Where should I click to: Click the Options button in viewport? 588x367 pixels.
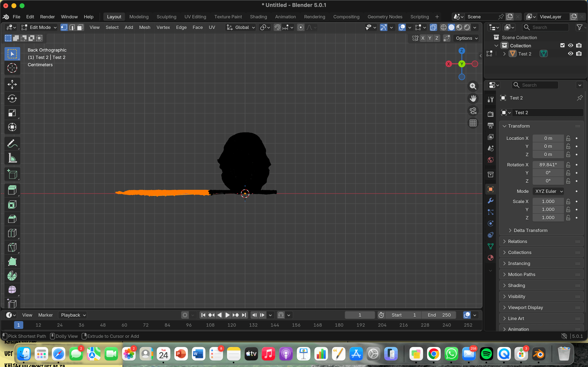[x=467, y=38]
